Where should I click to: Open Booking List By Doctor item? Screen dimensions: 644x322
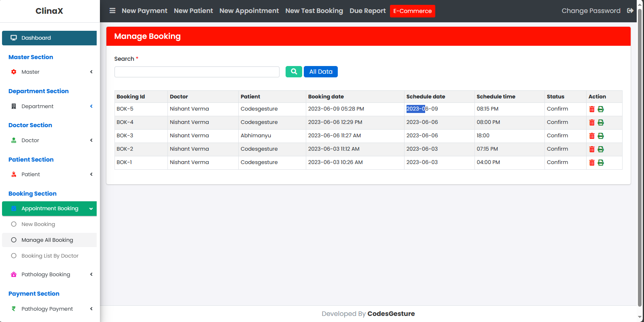[49, 256]
